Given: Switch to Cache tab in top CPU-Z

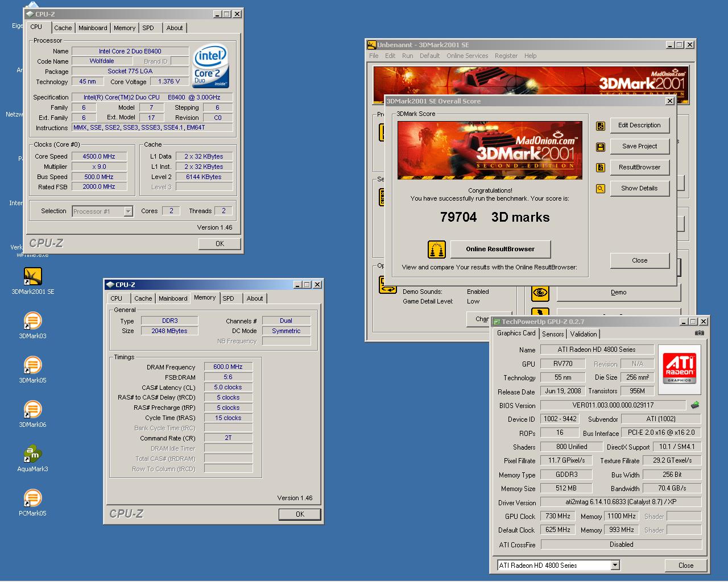Looking at the screenshot, I should point(63,28).
